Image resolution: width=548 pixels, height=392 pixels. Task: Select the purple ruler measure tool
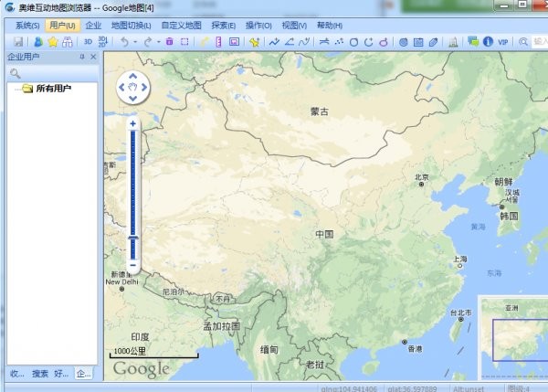click(219, 42)
